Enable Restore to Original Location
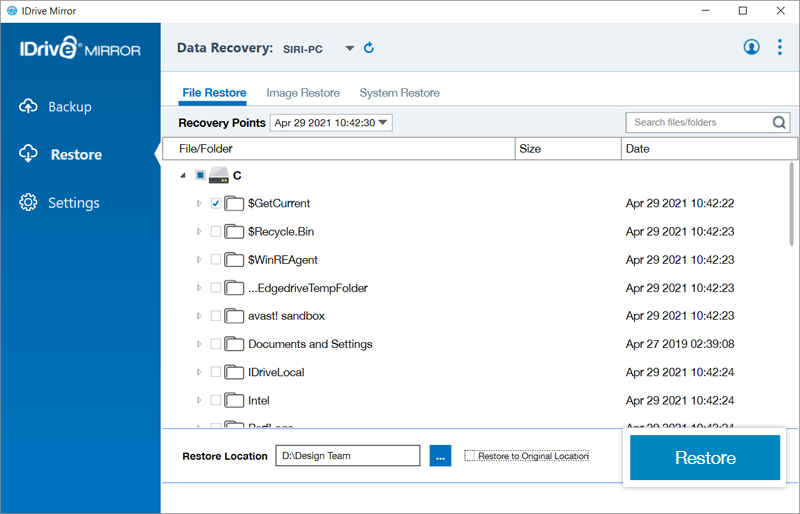 click(470, 456)
